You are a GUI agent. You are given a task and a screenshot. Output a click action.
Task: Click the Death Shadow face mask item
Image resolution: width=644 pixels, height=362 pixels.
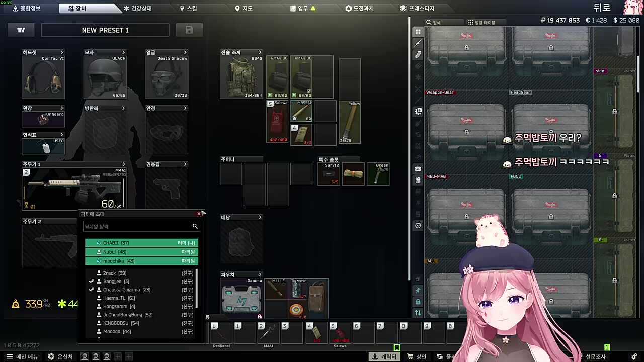point(167,77)
